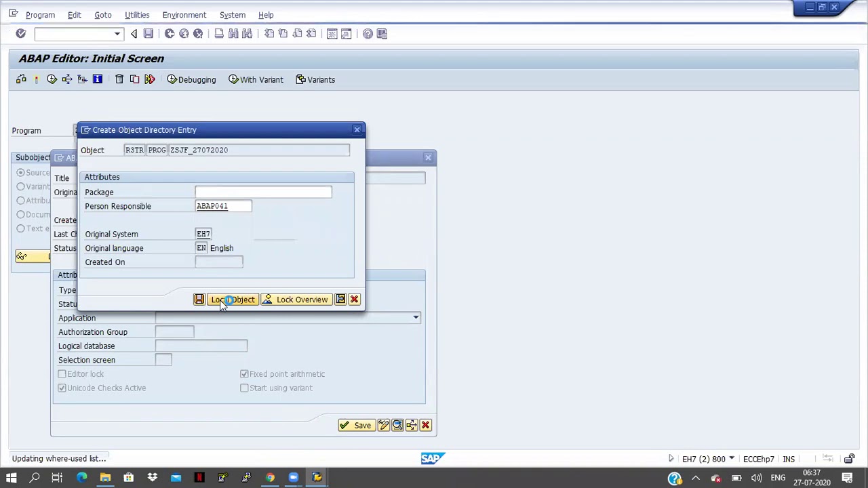The image size is (868, 488).
Task: Open Customize Local Layout icon
Action: tap(382, 34)
